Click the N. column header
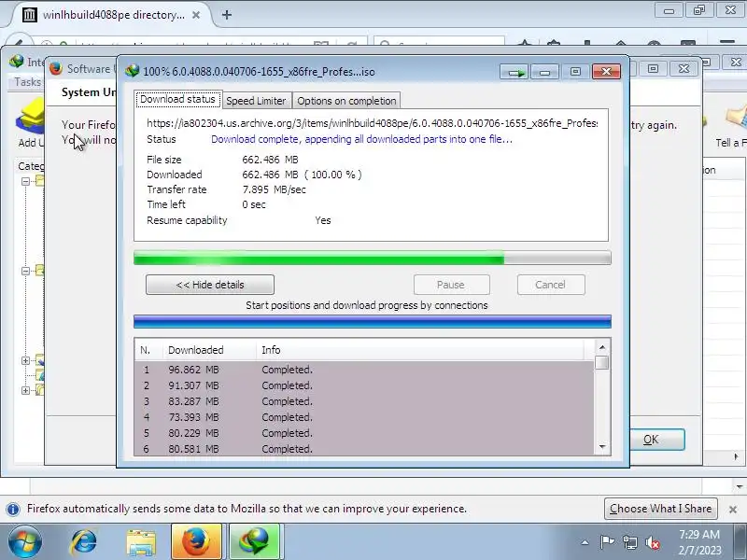The height and width of the screenshot is (560, 747). pos(148,350)
